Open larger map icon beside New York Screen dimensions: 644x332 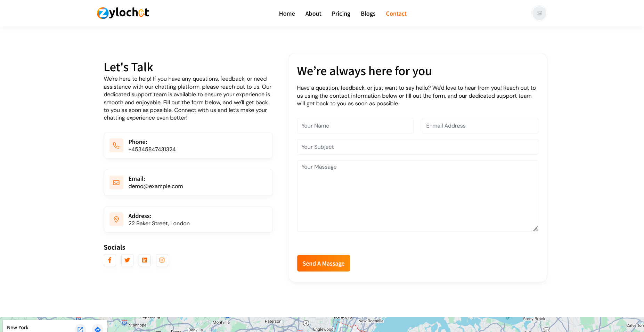80,329
